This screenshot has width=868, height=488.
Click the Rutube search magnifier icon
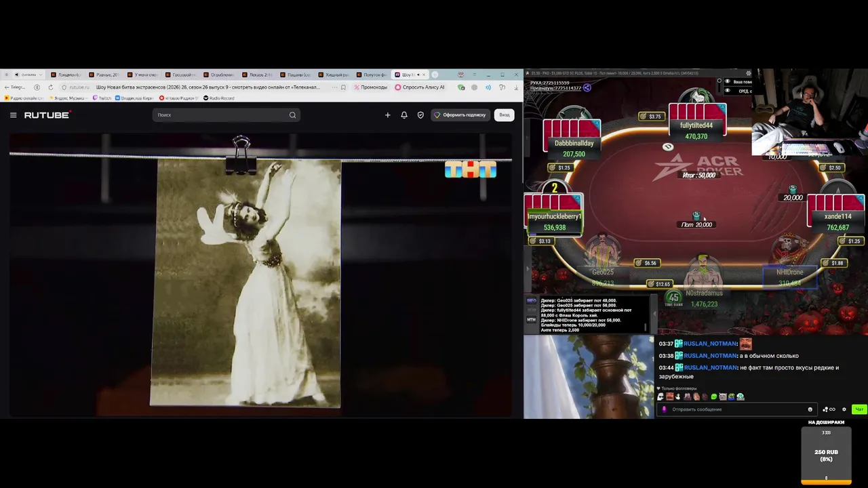292,115
